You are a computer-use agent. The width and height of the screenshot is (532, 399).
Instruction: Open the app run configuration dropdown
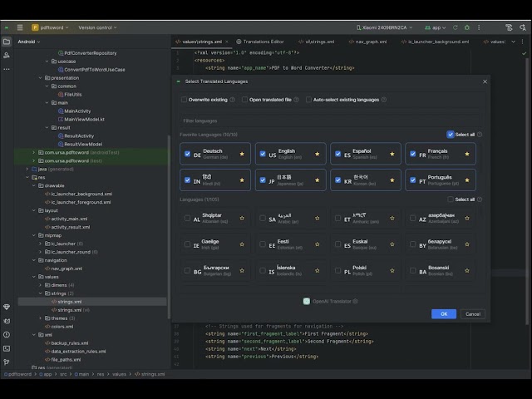pyautogui.click(x=436, y=27)
